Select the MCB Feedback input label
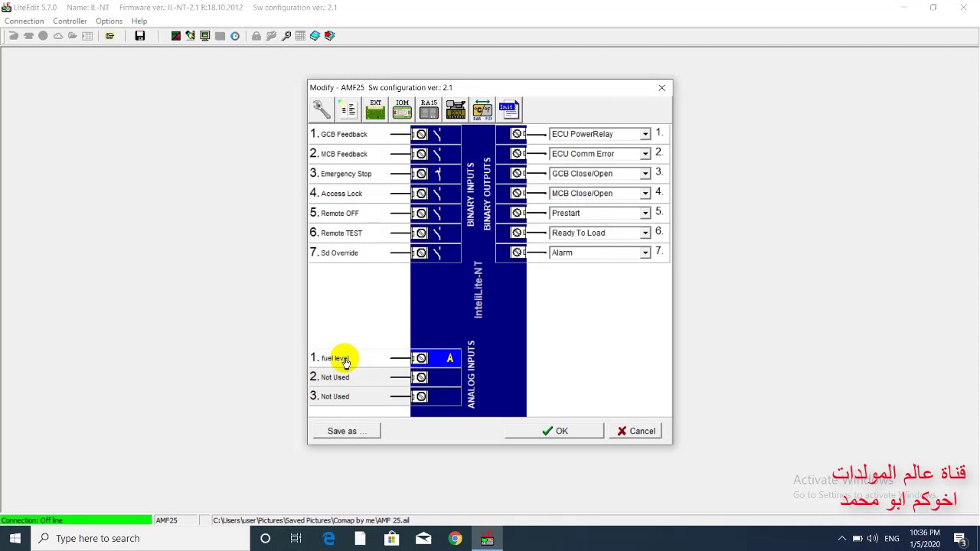The height and width of the screenshot is (551, 980). (344, 154)
